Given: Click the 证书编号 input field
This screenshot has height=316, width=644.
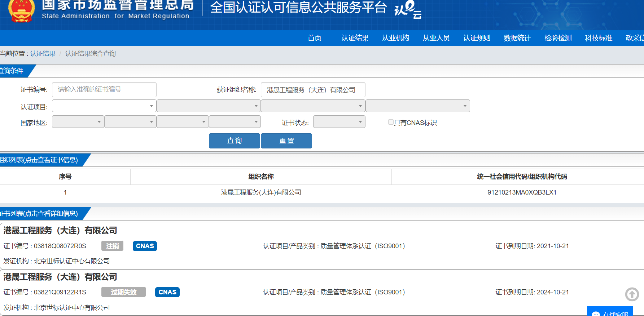Looking at the screenshot, I should [104, 90].
